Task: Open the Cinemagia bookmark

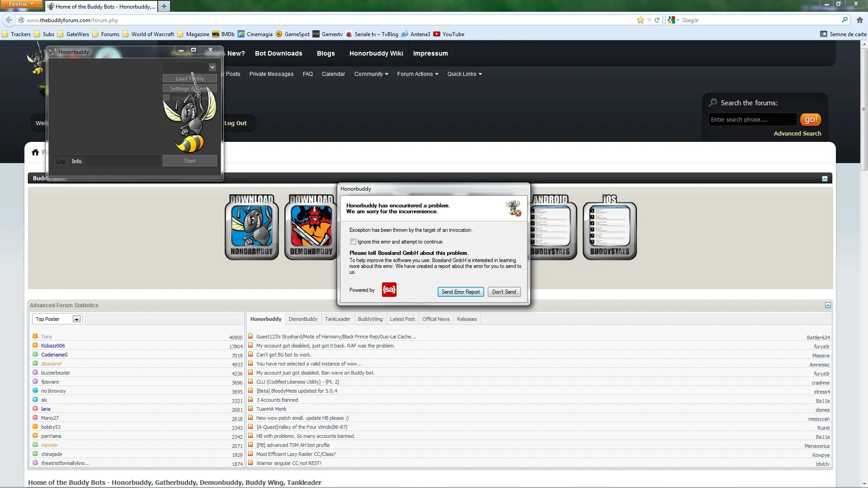Action: 255,34
